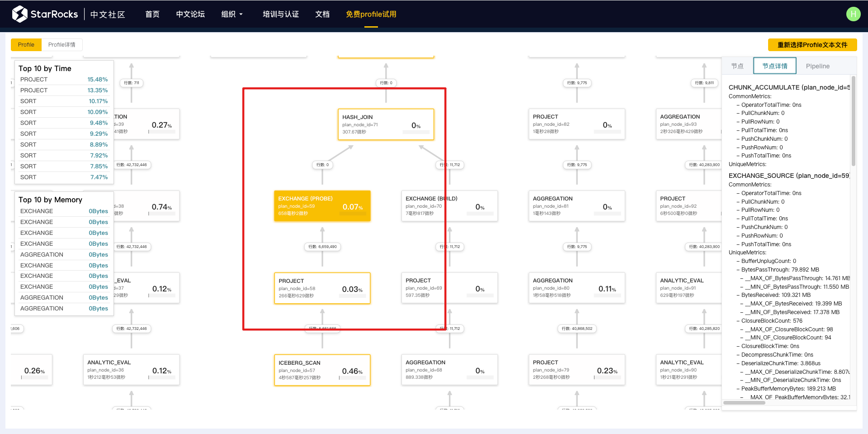Open the Pipeline tab
This screenshot has width=868, height=434.
pos(817,66)
